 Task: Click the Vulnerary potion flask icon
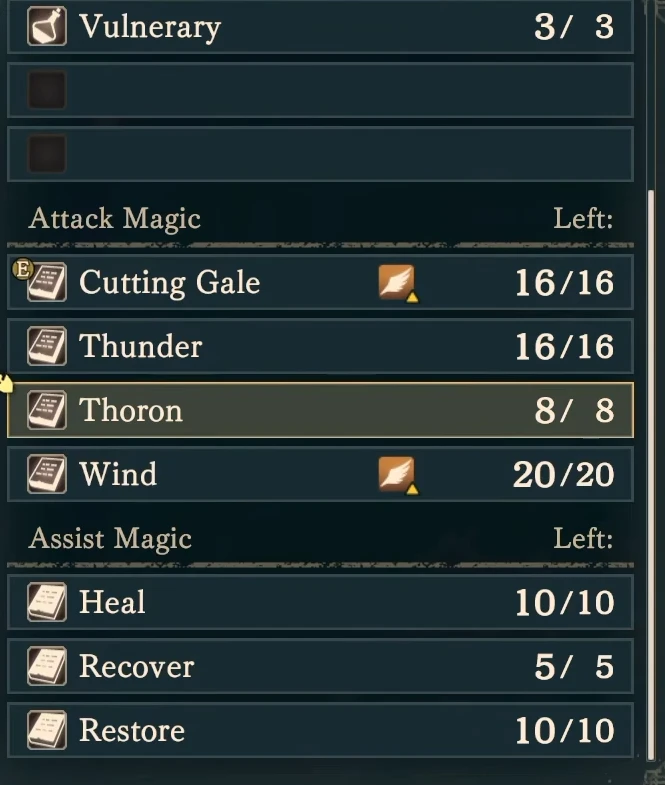pos(47,26)
